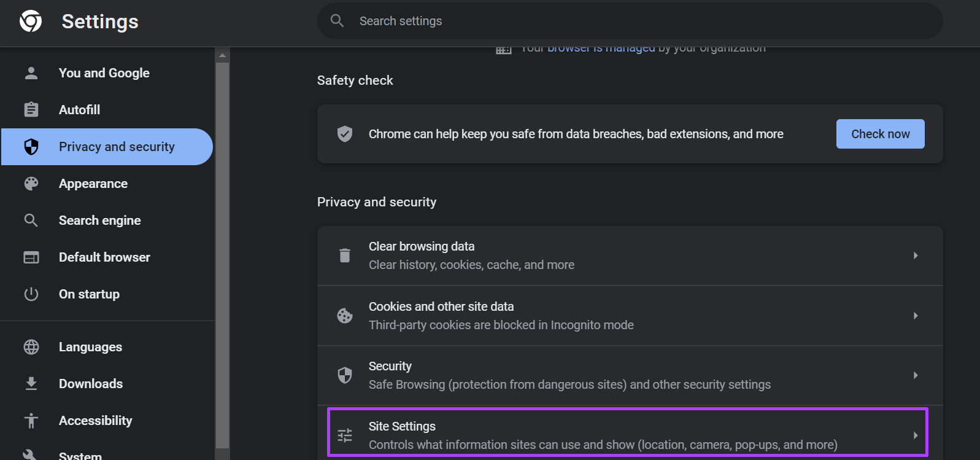Click the Check now button
This screenshot has height=460, width=980.
[x=880, y=134]
